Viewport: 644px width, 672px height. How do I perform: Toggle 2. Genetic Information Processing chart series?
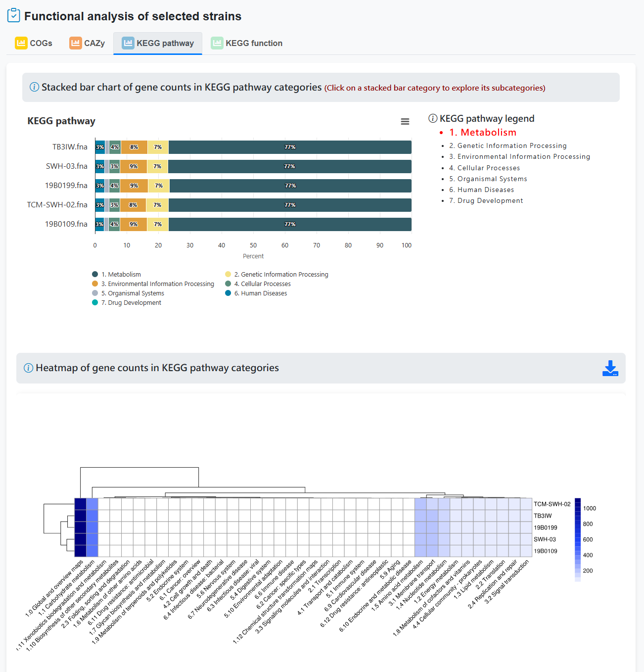click(x=281, y=275)
